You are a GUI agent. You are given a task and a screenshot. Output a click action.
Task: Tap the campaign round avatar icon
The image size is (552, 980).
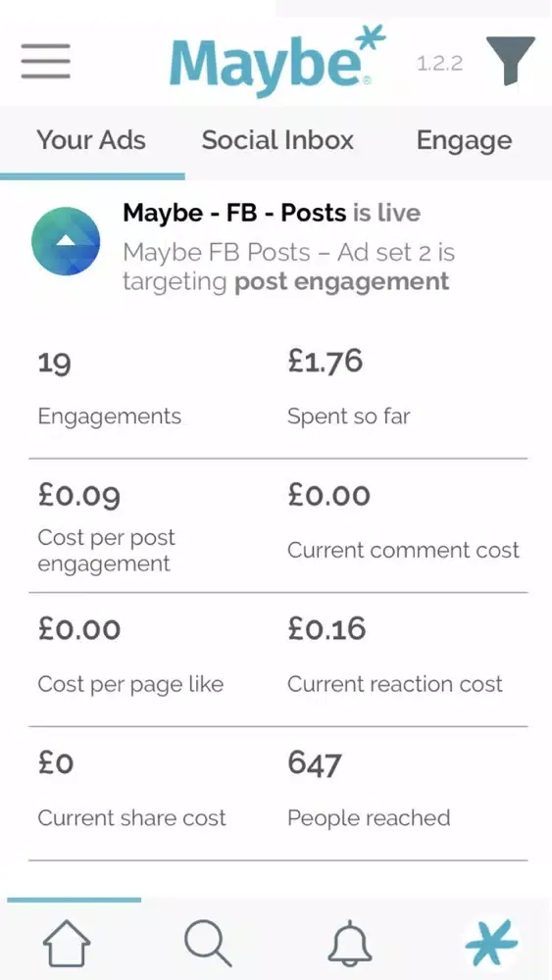(x=66, y=241)
